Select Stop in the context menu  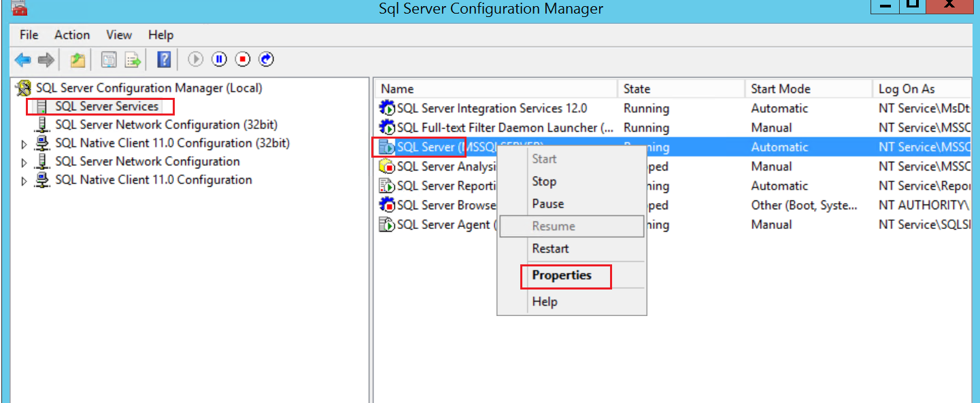click(x=544, y=181)
